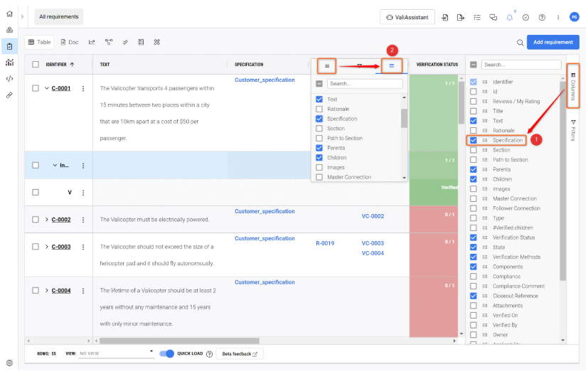The image size is (588, 374).
Task: Enable Compliance column checkbox
Action: click(474, 277)
